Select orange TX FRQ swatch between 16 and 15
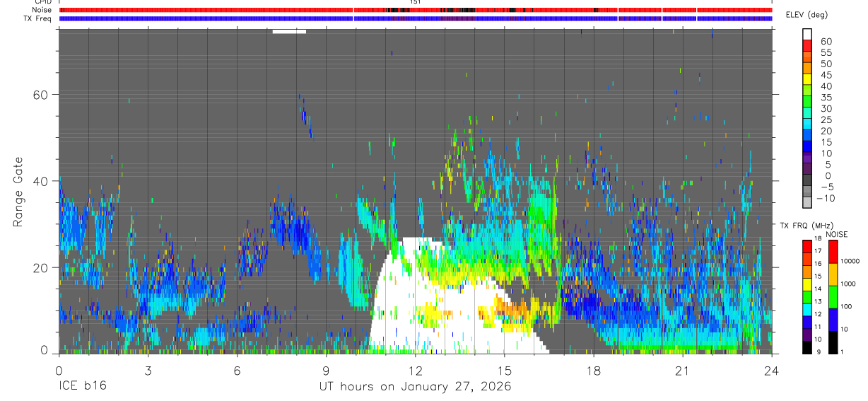868x401 pixels. 807,270
